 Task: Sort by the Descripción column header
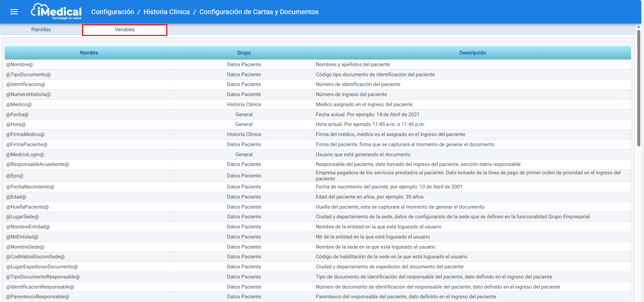click(473, 53)
